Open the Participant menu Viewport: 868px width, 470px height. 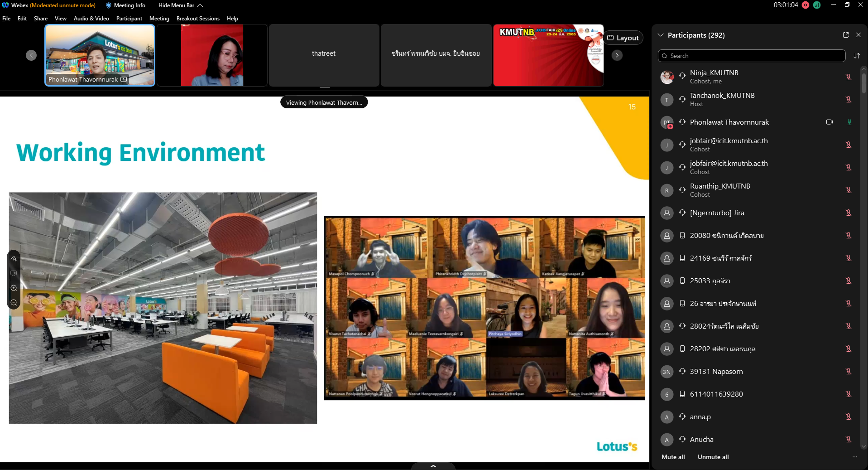[x=129, y=19]
